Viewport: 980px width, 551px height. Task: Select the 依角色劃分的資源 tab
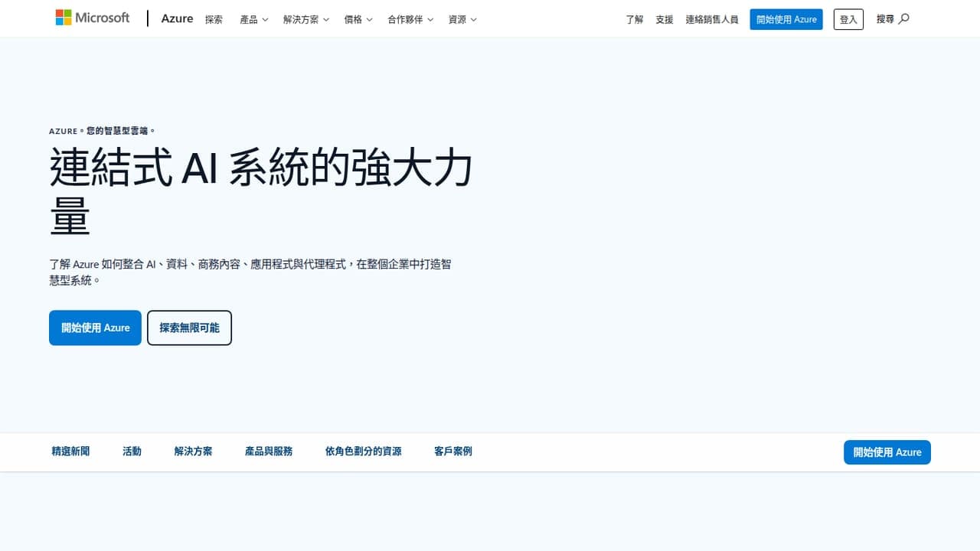pos(363,452)
